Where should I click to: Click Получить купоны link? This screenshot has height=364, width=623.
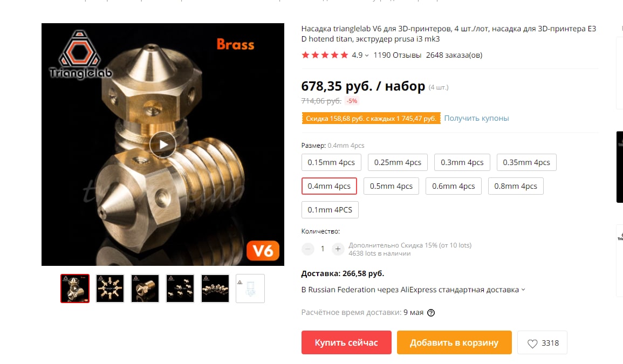[476, 118]
